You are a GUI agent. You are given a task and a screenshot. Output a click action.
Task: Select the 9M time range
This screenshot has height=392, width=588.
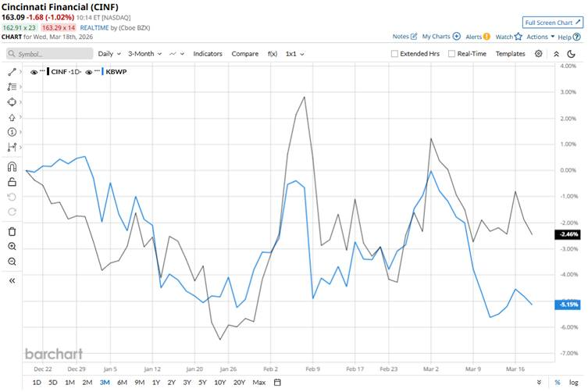(x=140, y=383)
